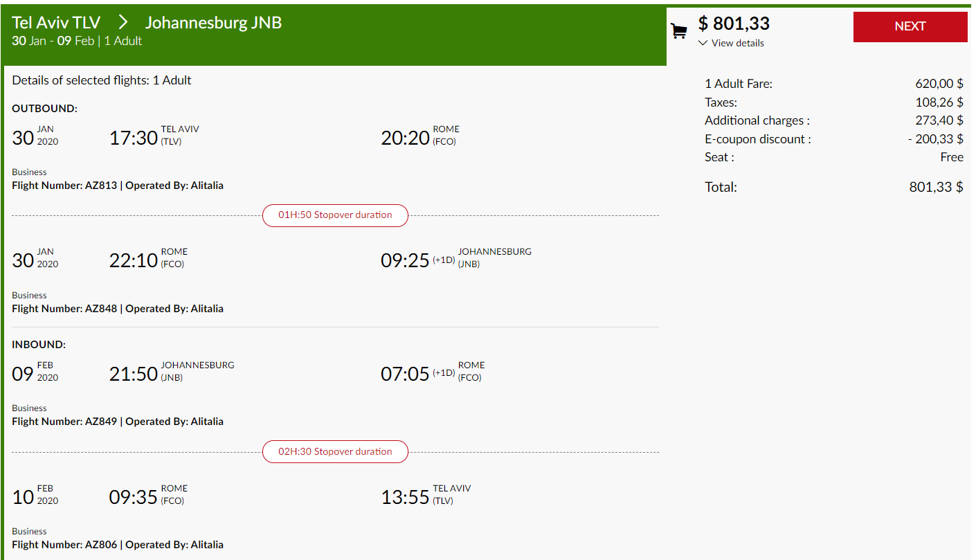Expand View details chevron under price
This screenshot has width=976, height=560.
pos(703,43)
